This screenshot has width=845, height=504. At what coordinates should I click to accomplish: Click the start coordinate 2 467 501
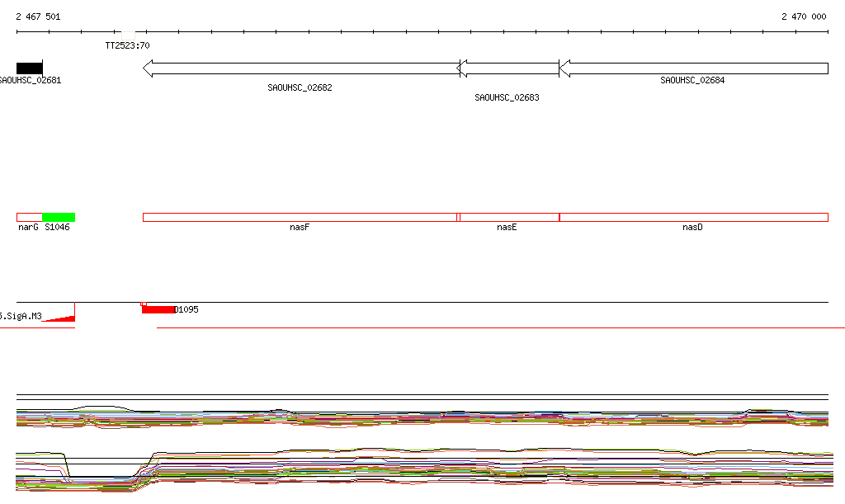pos(38,16)
